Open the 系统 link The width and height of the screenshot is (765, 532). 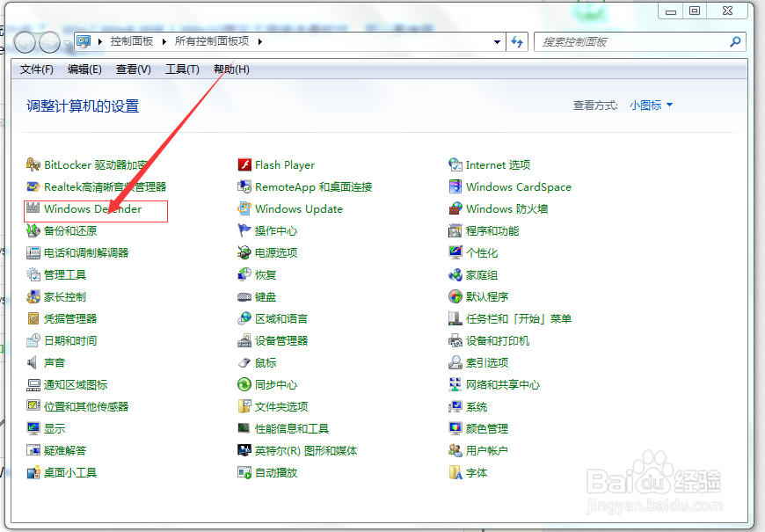[477, 406]
